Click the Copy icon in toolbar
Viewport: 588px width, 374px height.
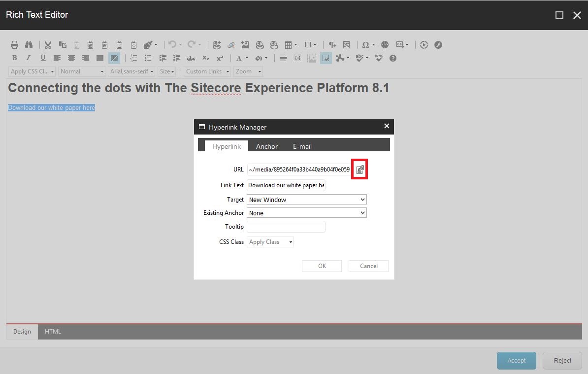point(63,45)
